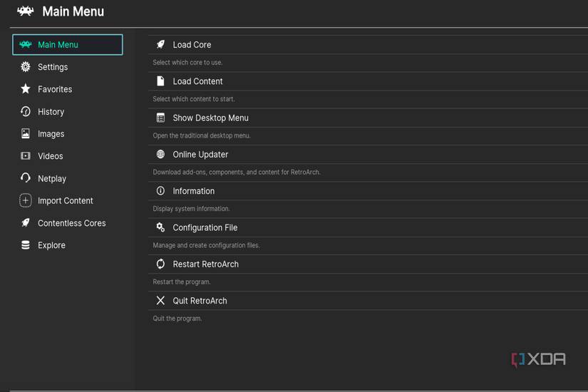Go to Favorites in sidebar
588x392 pixels.
click(x=55, y=89)
